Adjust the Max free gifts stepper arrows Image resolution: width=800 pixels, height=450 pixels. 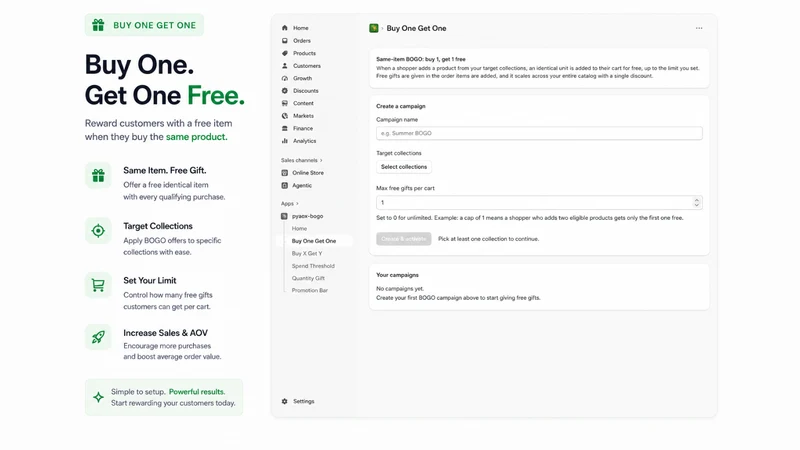click(696, 203)
